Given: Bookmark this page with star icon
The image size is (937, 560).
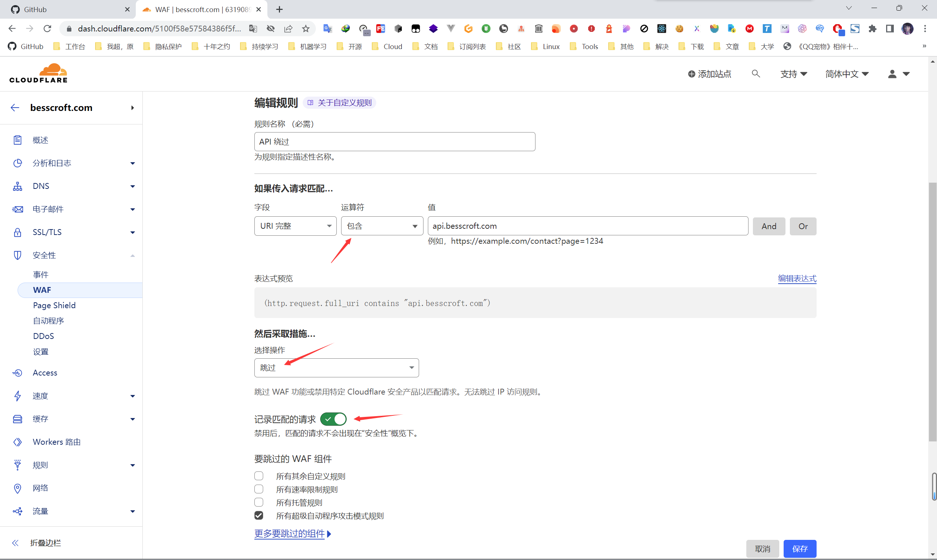Looking at the screenshot, I should click(x=306, y=29).
